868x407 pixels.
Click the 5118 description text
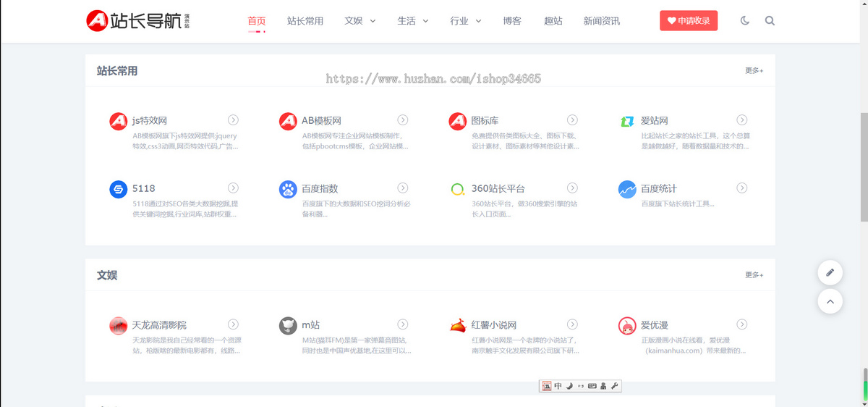tap(185, 209)
